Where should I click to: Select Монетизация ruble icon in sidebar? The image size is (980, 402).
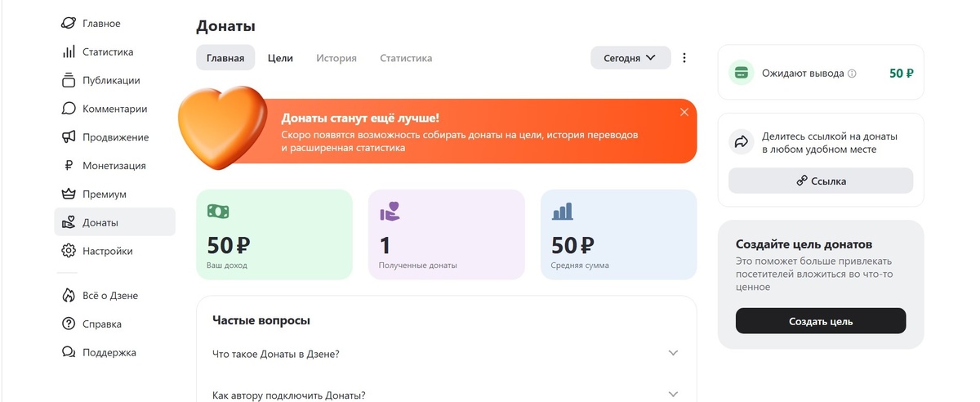69,166
